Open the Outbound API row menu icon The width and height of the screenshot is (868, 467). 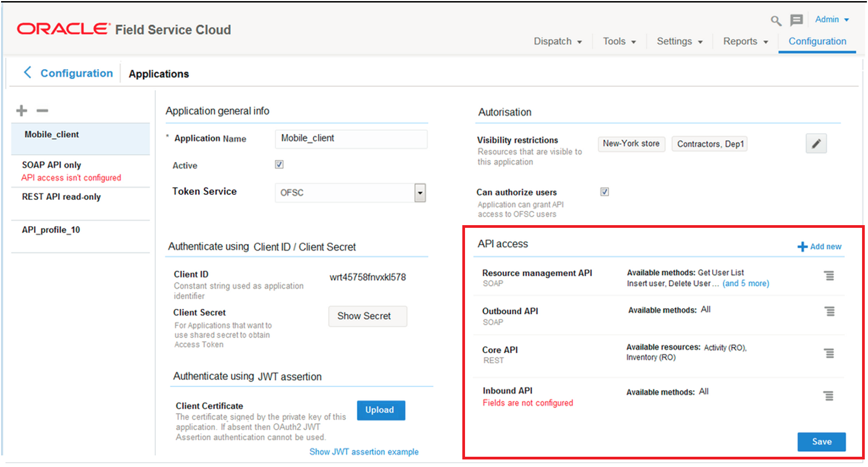[x=830, y=312]
